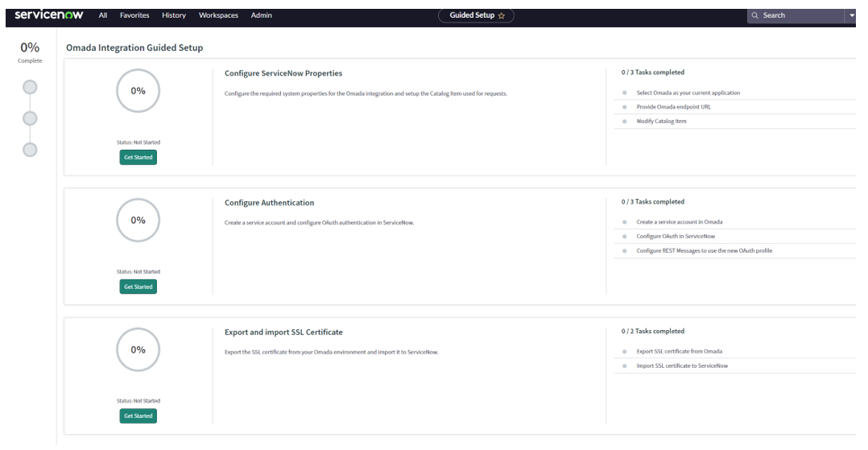Open the Favorites menu

(x=134, y=15)
